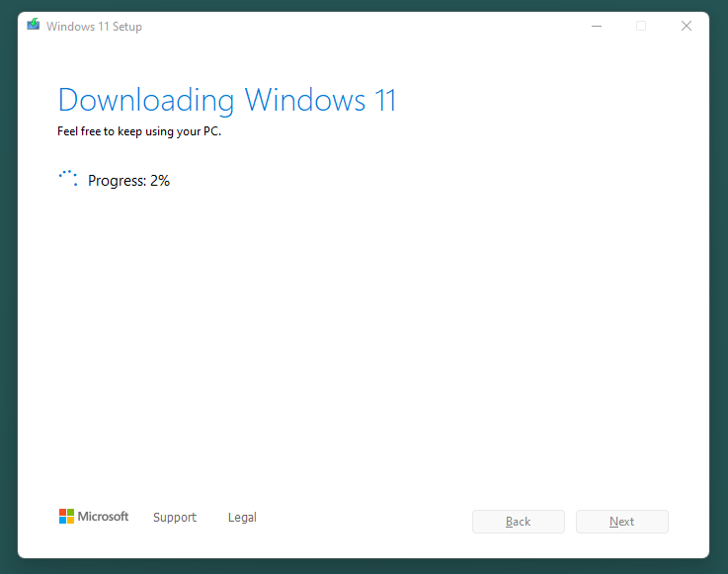Screen dimensions: 728x574
Task: Click the 'Downloading Windows 11' heading
Action: click(227, 101)
